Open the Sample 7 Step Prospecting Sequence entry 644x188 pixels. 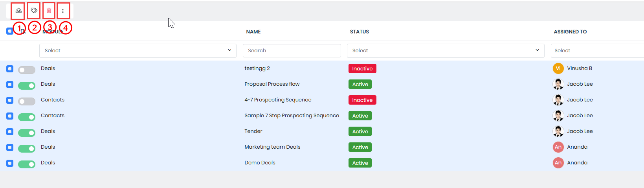pos(292,116)
